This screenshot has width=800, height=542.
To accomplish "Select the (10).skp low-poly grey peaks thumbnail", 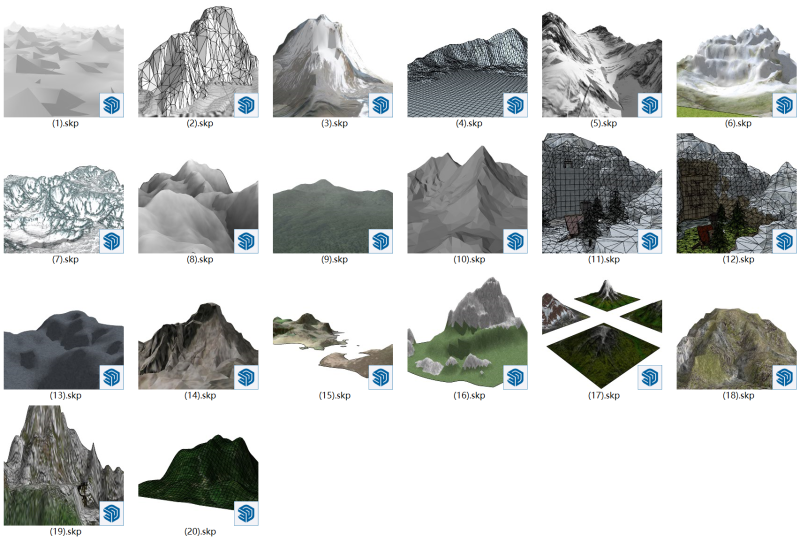I will tap(467, 199).
